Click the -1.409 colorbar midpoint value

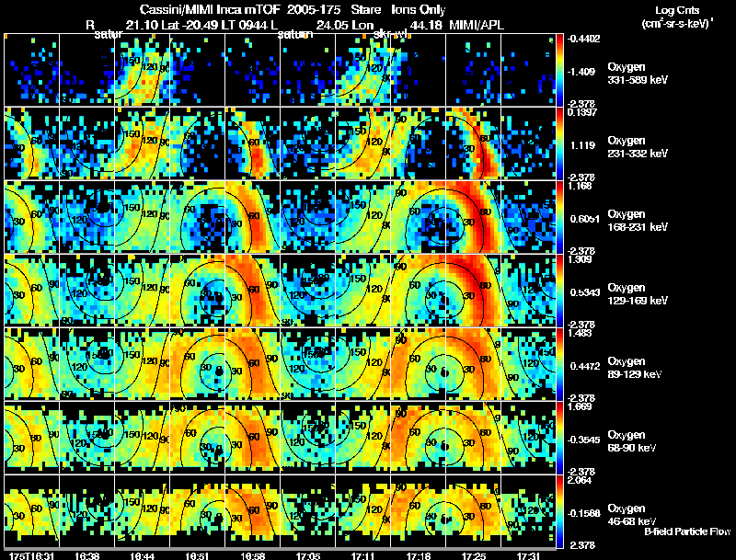pyautogui.click(x=581, y=72)
